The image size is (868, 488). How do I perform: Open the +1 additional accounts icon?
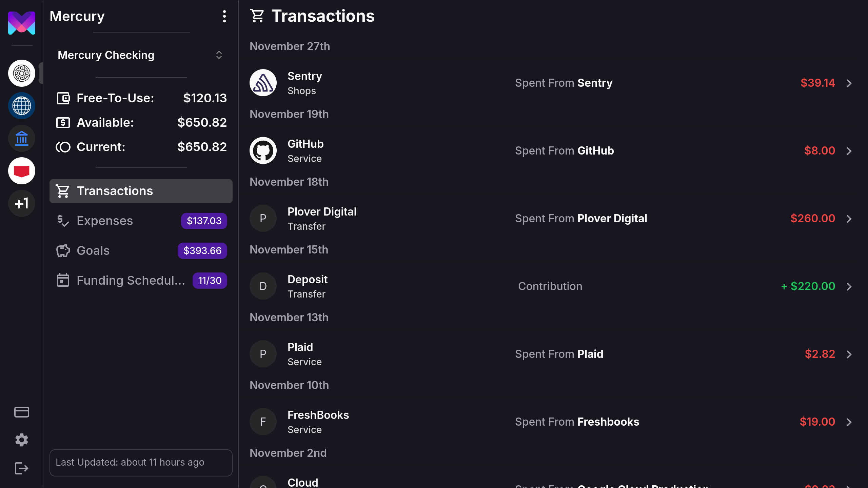pos(22,203)
